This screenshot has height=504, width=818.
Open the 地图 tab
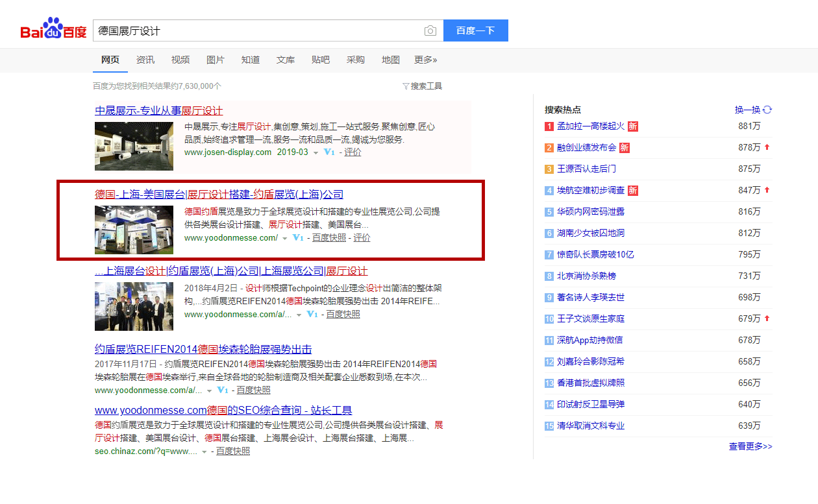391,60
